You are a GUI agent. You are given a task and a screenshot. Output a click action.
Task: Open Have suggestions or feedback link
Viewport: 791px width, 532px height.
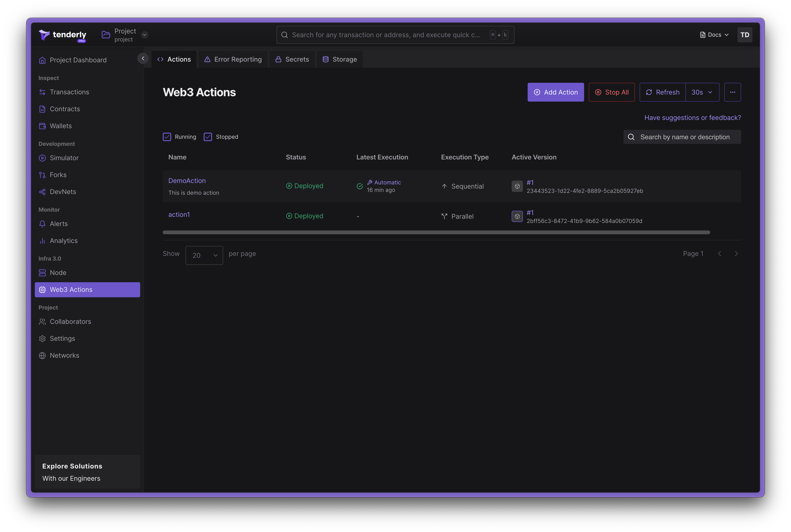(692, 118)
